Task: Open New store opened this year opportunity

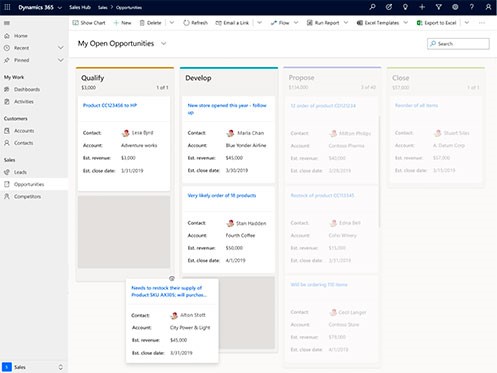Action: point(227,109)
